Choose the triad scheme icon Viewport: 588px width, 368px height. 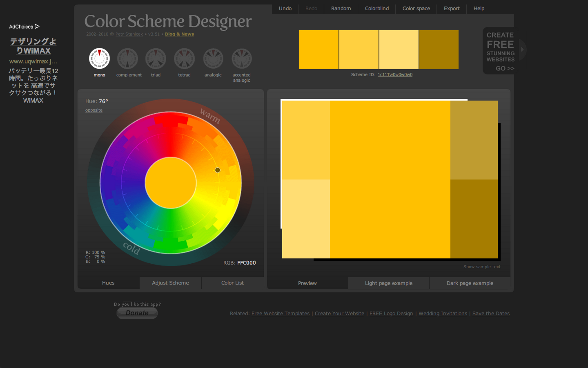click(156, 58)
